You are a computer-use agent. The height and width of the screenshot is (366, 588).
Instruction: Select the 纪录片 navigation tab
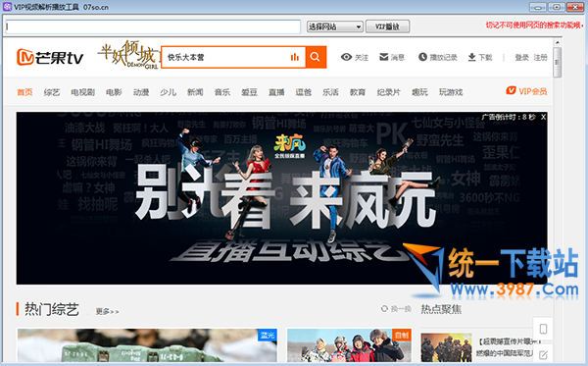pos(388,92)
